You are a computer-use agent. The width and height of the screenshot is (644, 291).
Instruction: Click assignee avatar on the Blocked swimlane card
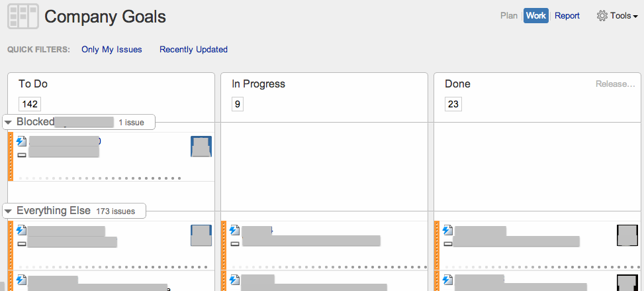(x=201, y=146)
